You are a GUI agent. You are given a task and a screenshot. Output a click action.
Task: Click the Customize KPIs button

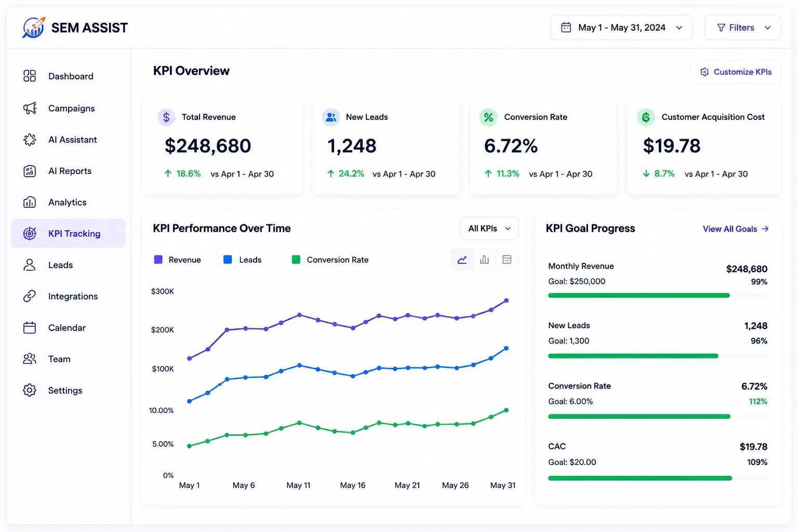[736, 72]
